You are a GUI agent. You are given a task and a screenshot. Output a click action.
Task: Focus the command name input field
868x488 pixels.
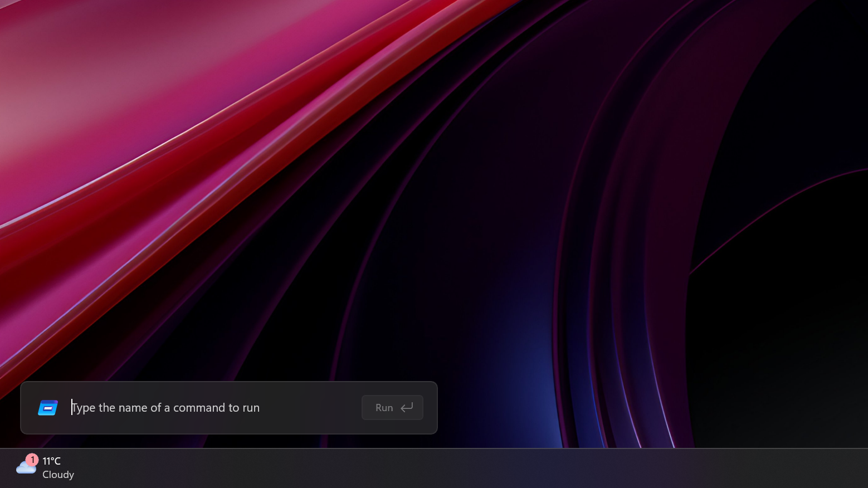pyautogui.click(x=213, y=408)
